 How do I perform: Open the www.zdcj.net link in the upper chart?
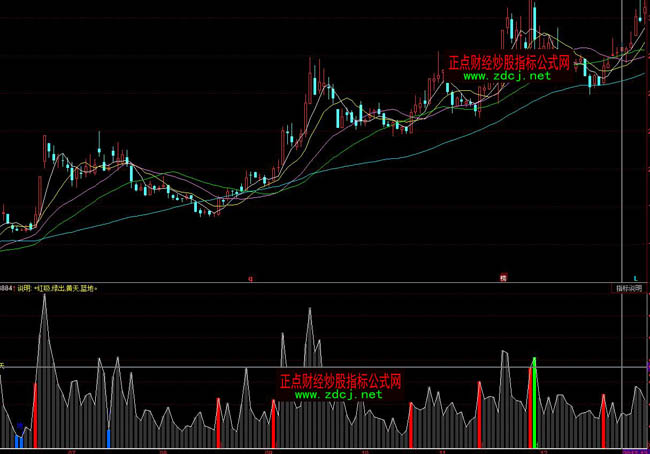(x=506, y=76)
